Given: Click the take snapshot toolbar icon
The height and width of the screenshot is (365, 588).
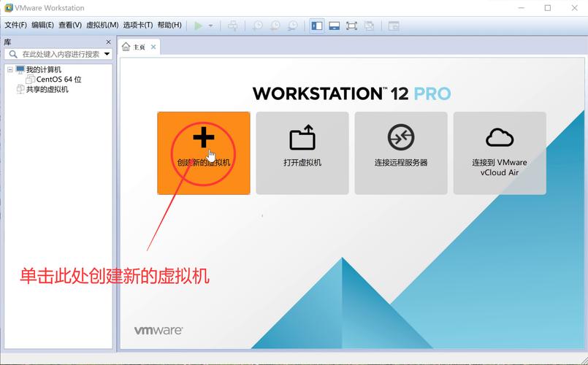Looking at the screenshot, I should [258, 26].
